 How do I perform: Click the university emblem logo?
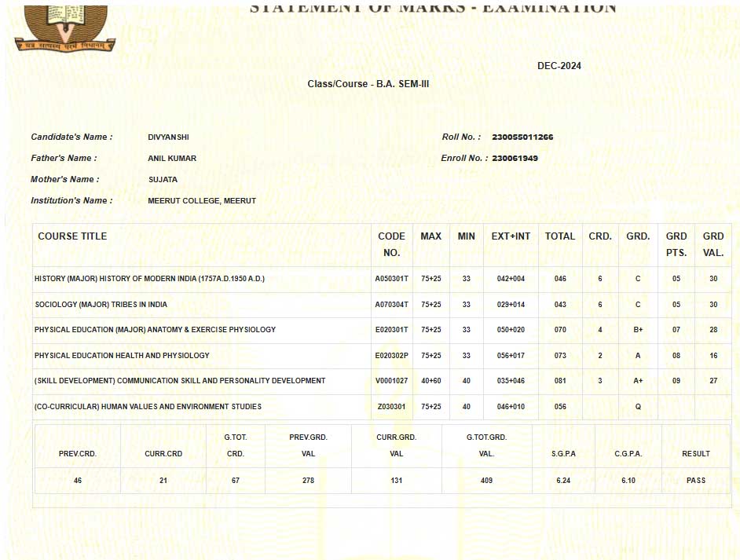pos(65,27)
